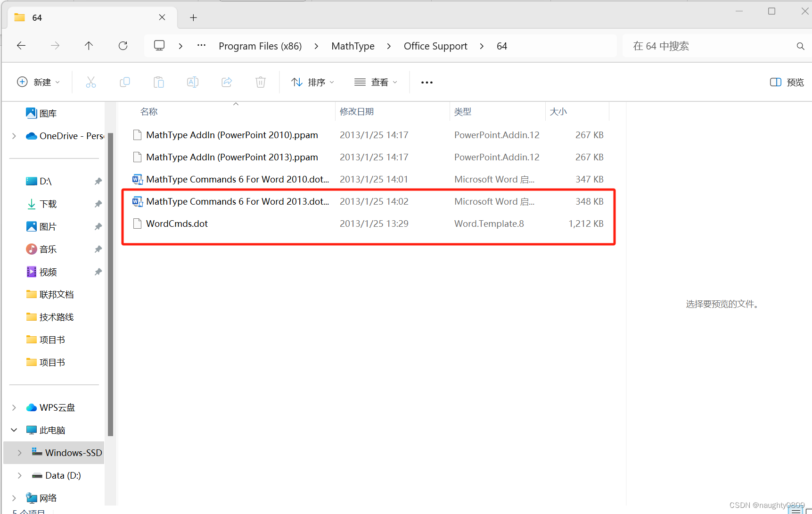Viewport: 812px width, 514px height.
Task: Expand chevron after MathType breadcrumb
Action: [389, 46]
